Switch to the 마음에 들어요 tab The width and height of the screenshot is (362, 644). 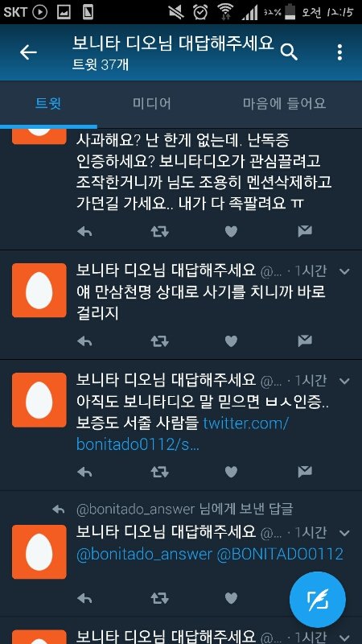click(285, 104)
